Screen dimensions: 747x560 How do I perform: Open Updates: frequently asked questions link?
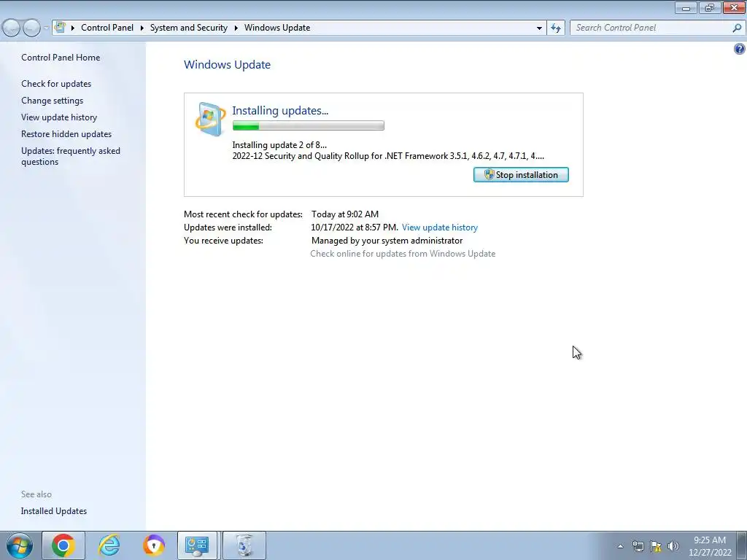click(x=71, y=156)
